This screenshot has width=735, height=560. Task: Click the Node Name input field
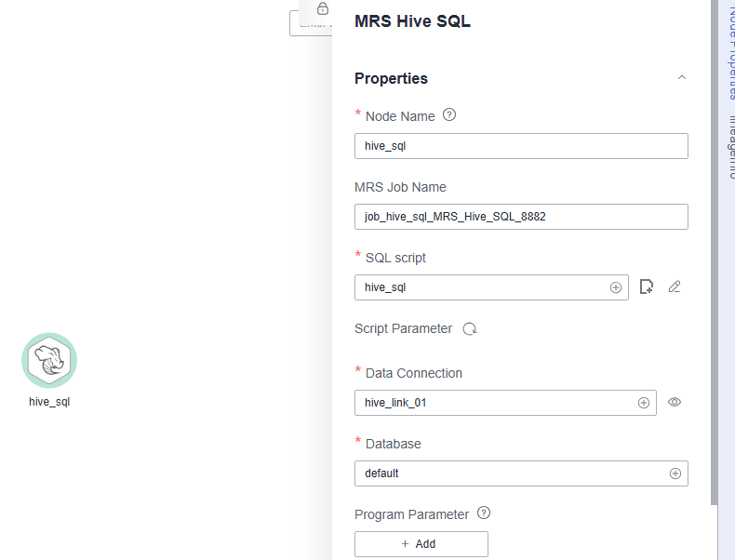click(x=521, y=146)
